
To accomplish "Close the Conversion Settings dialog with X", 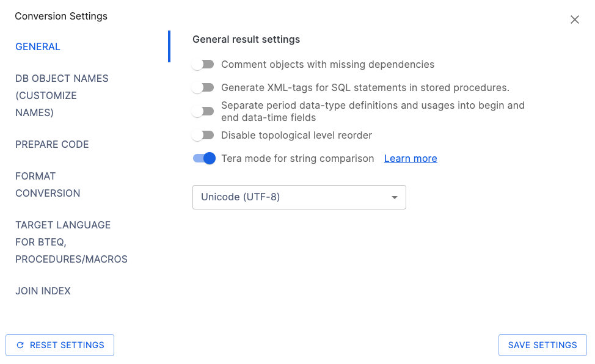I will [574, 20].
